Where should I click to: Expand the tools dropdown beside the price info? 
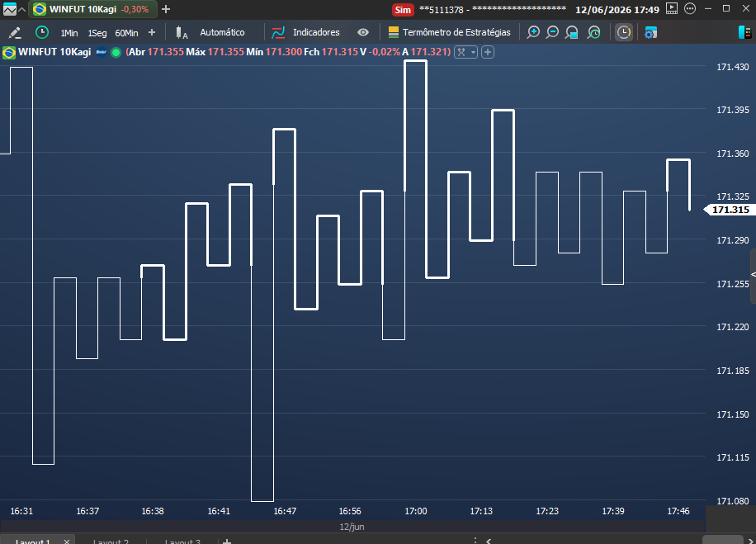click(x=465, y=52)
